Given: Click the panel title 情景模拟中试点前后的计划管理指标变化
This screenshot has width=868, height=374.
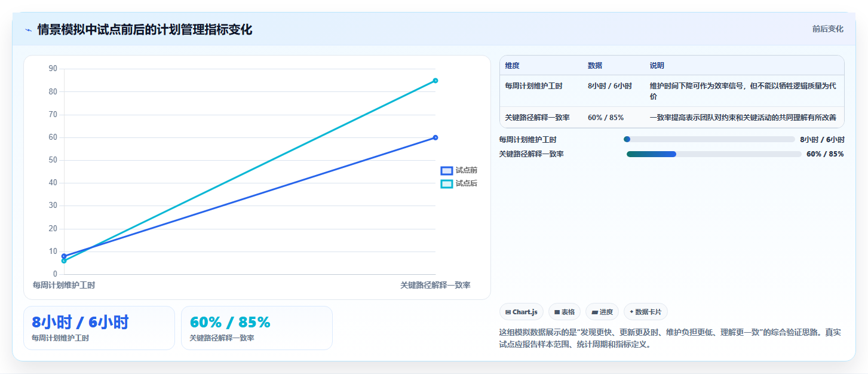Looking at the screenshot, I should click(145, 29).
